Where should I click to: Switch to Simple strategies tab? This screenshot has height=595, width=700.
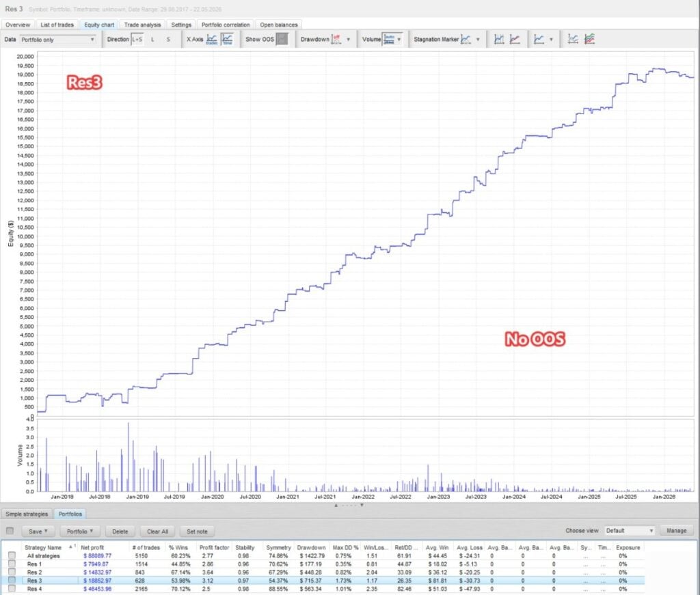tap(27, 514)
